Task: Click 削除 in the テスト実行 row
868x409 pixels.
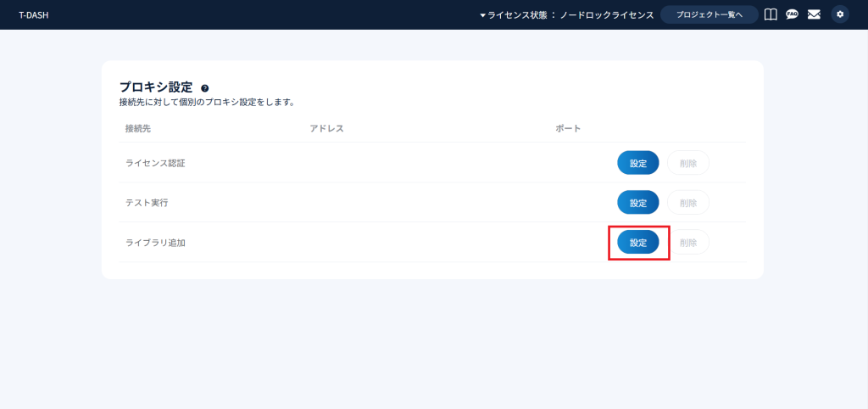Action: point(687,203)
